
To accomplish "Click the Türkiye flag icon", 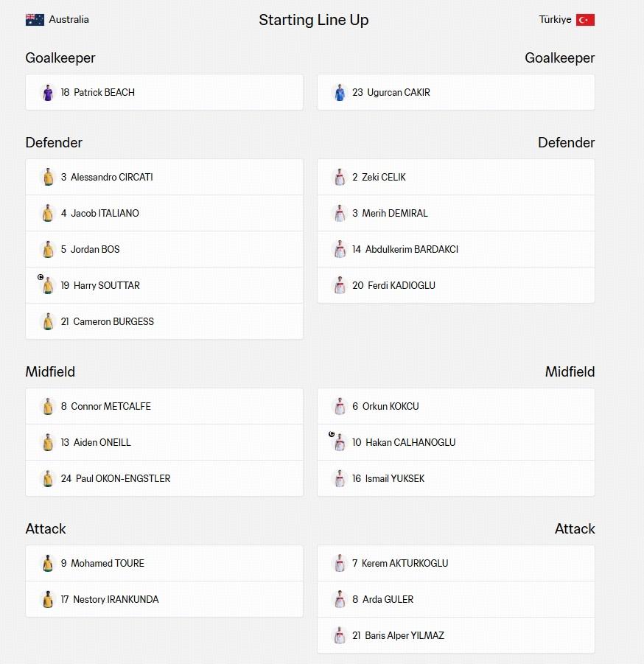I will 585,20.
